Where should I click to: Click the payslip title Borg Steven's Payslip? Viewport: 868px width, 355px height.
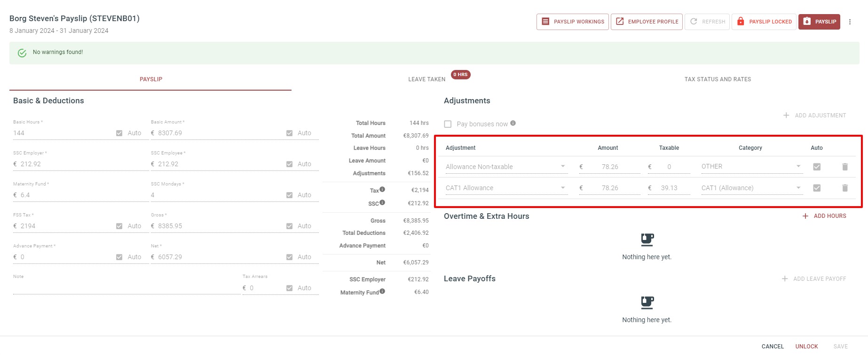pyautogui.click(x=74, y=18)
